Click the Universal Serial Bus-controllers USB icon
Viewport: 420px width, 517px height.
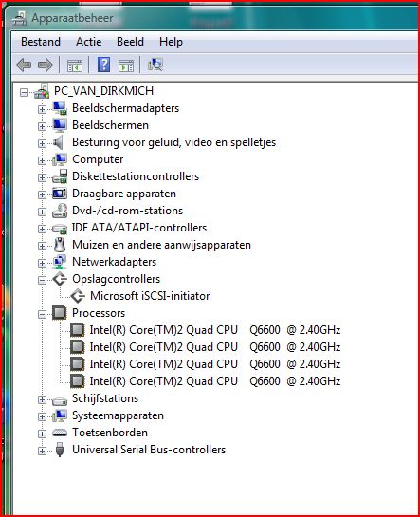[x=60, y=450]
